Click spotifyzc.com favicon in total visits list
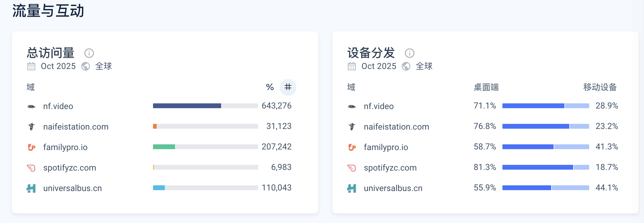 [x=31, y=168]
